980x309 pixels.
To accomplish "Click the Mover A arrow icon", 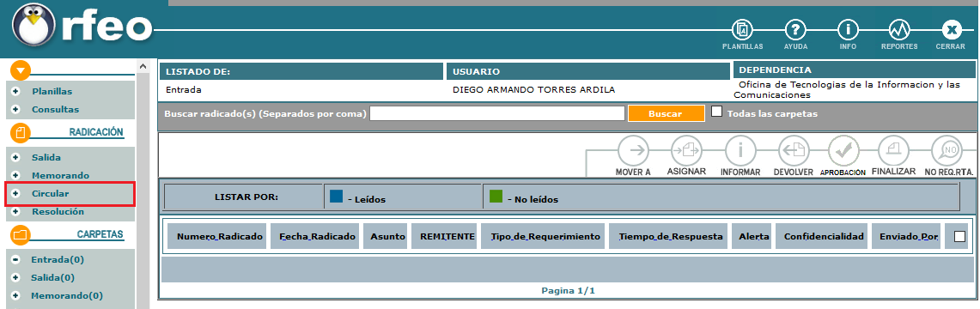I will pyautogui.click(x=633, y=150).
